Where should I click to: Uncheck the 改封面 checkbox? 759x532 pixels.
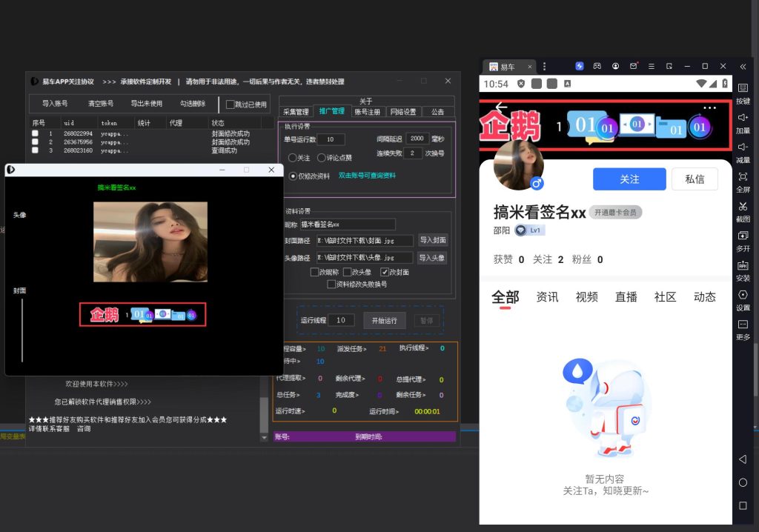click(x=395, y=272)
